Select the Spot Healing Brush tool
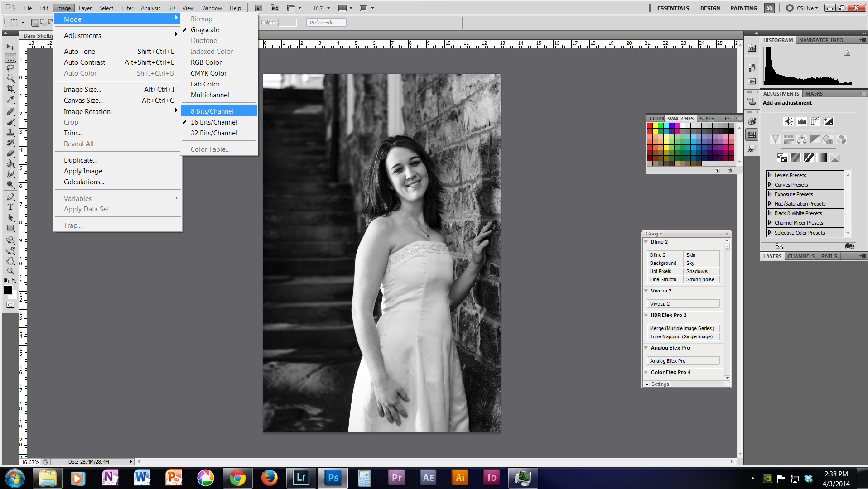The width and height of the screenshot is (868, 489). tap(10, 111)
